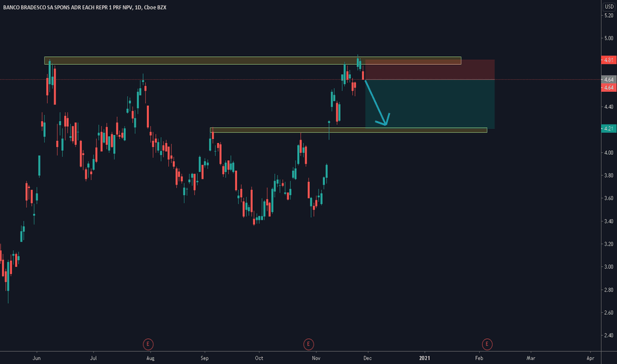This screenshot has height=364, width=617.
Task: Click the 4.00 price axis value
Action: tap(609, 153)
